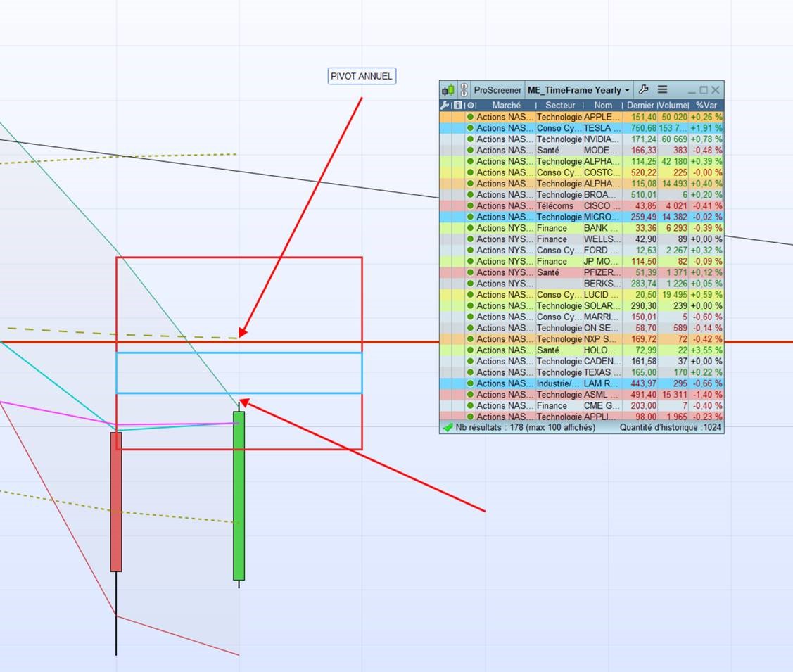Select the PIVOT ANNUEL chart label
This screenshot has height=672, width=793.
(362, 77)
